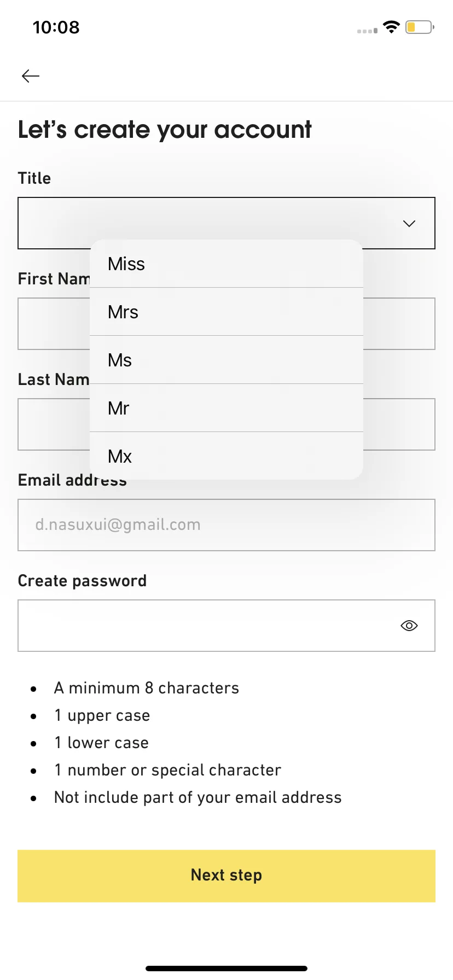This screenshot has width=453, height=980.
Task: Tap the back arrow icon
Action: pos(31,76)
